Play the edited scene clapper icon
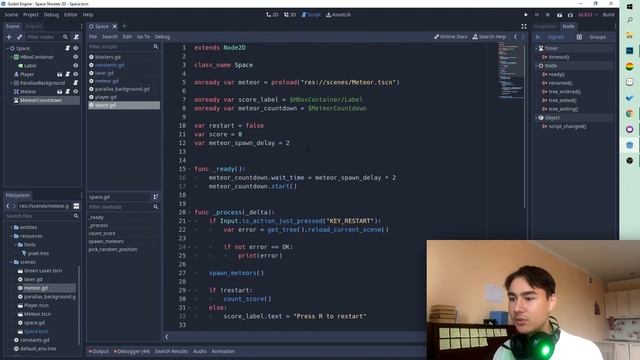Viewport: 640px width, 360px height. pyautogui.click(x=559, y=15)
